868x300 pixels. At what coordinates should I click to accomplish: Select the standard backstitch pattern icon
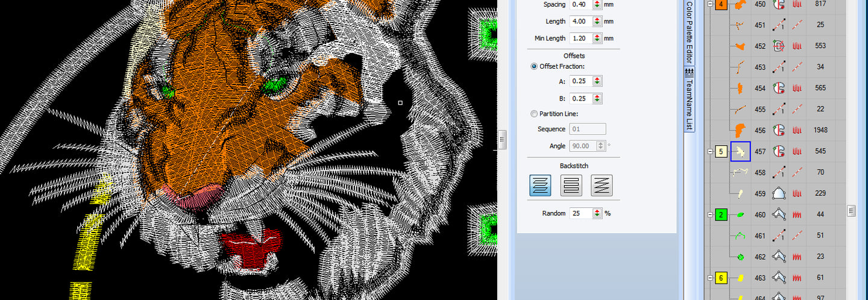tap(540, 186)
